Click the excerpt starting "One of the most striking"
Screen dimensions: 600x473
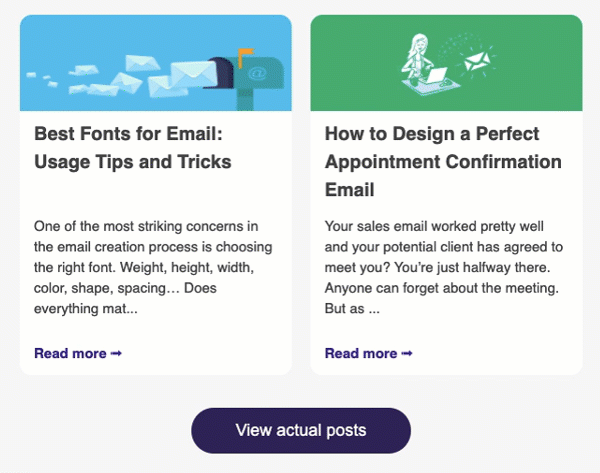pos(152,268)
